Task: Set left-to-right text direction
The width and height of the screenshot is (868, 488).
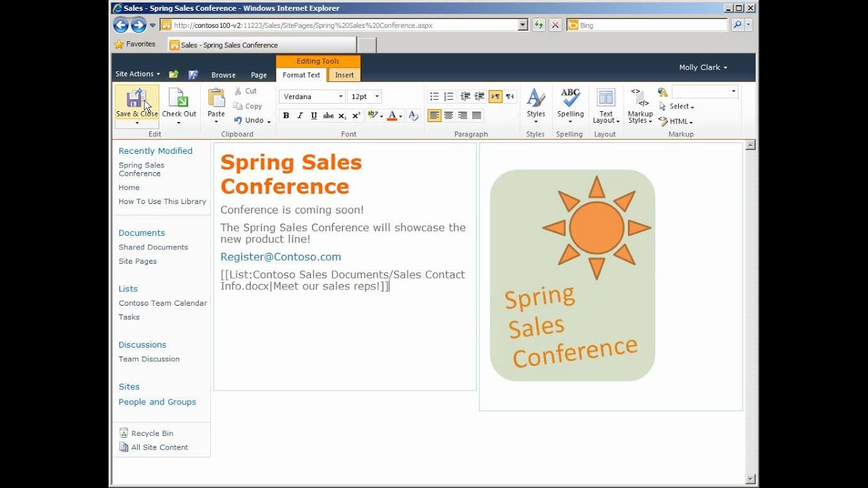Action: point(495,96)
